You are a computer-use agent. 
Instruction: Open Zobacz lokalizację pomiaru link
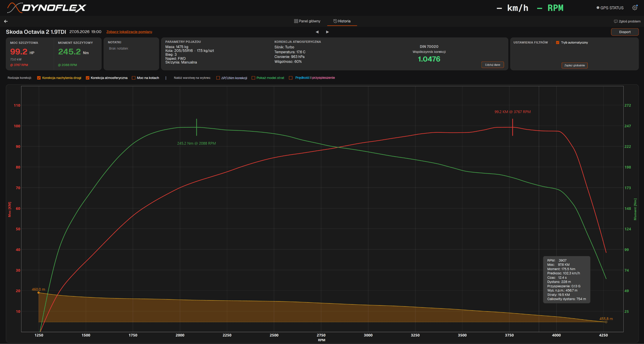(x=129, y=32)
